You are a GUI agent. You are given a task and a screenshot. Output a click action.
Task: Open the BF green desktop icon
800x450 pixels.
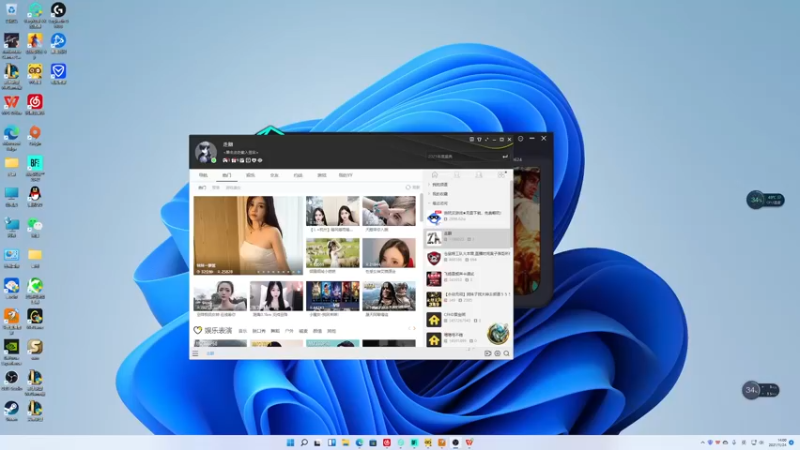click(35, 167)
